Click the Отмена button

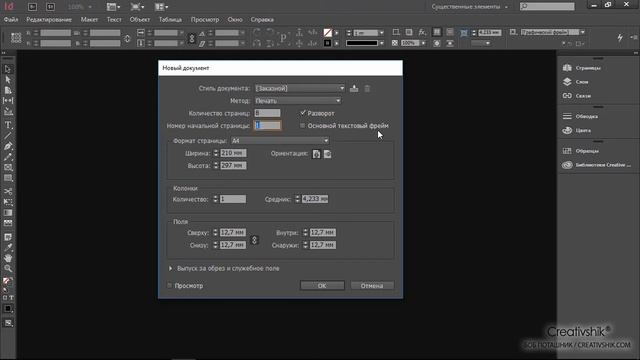pos(372,285)
